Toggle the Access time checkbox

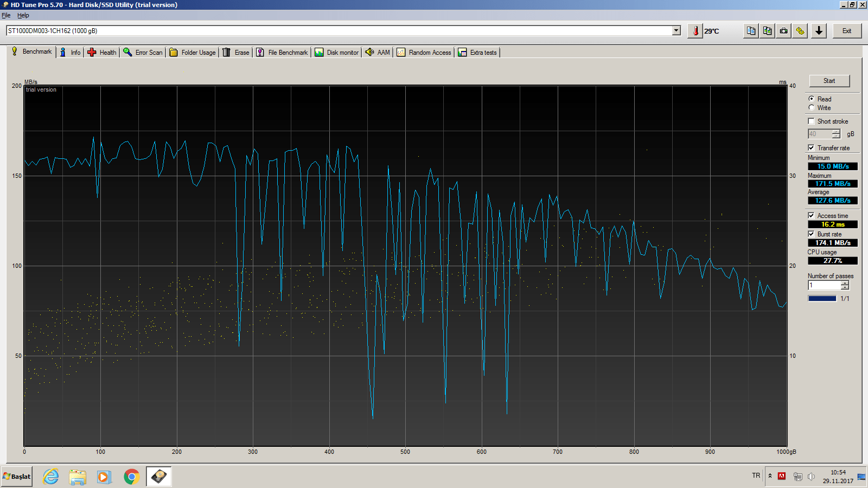(x=811, y=215)
